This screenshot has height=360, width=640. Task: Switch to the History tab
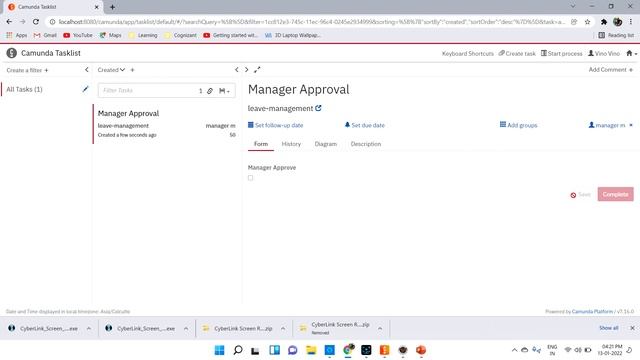[291, 144]
